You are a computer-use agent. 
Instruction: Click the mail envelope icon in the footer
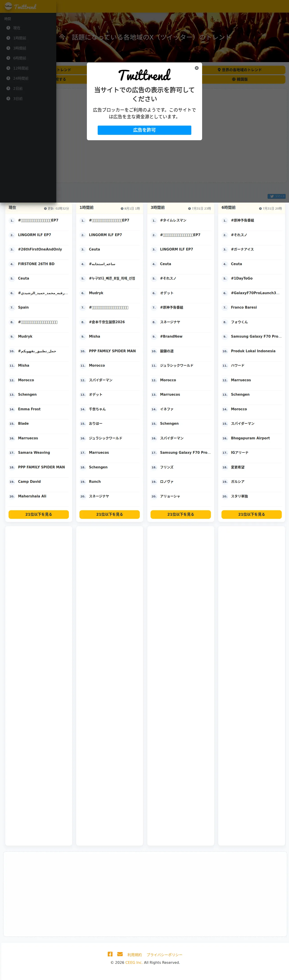(120, 954)
